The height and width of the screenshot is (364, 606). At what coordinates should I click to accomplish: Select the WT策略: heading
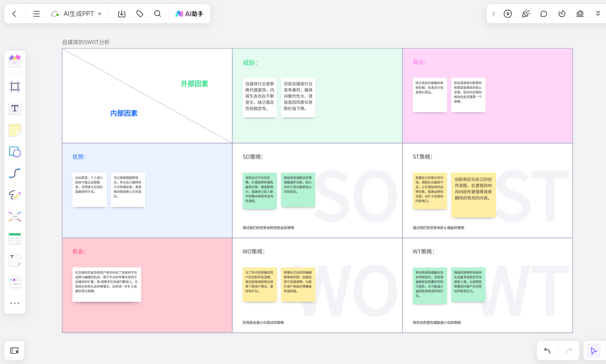point(423,252)
